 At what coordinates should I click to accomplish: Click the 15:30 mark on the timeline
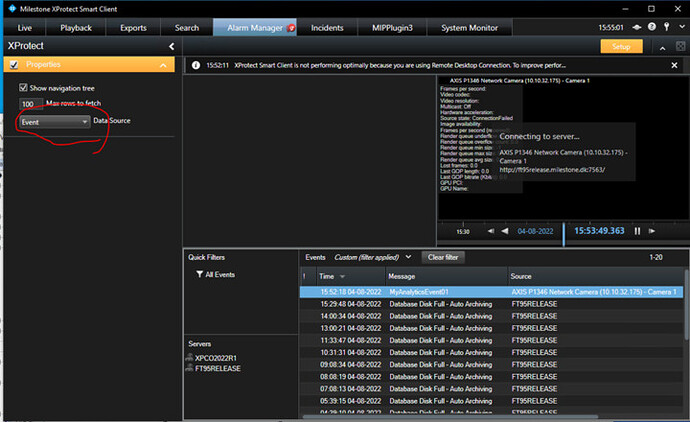coord(463,231)
